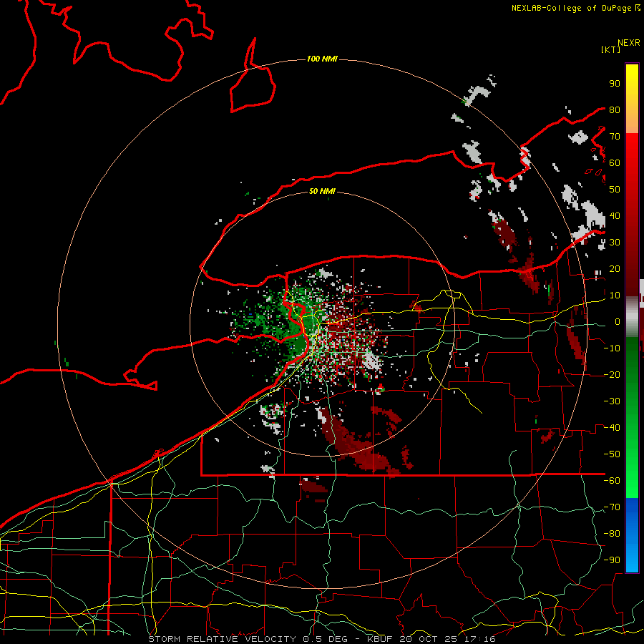Click the -40 knot scale label
The image size is (644, 644).
click(x=612, y=428)
